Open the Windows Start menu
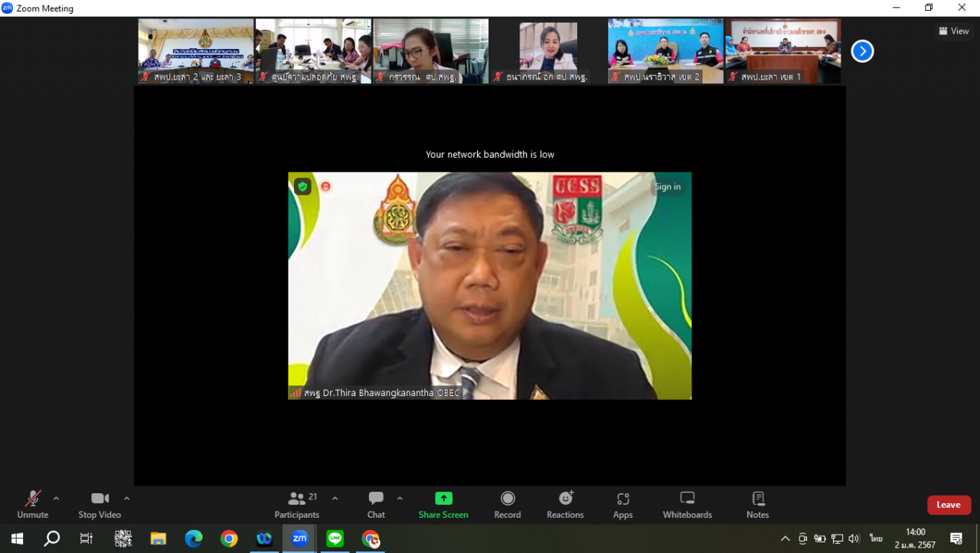Image resolution: width=980 pixels, height=553 pixels. (x=17, y=538)
